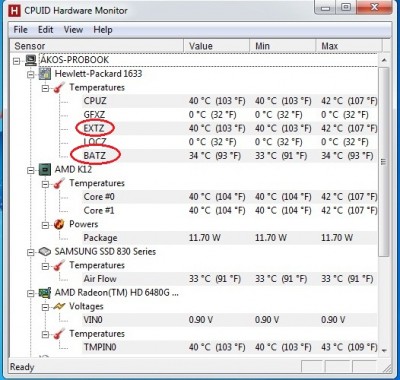The width and height of the screenshot is (400, 380).
Task: Click the scrollbar up arrow
Action: tap(384, 60)
